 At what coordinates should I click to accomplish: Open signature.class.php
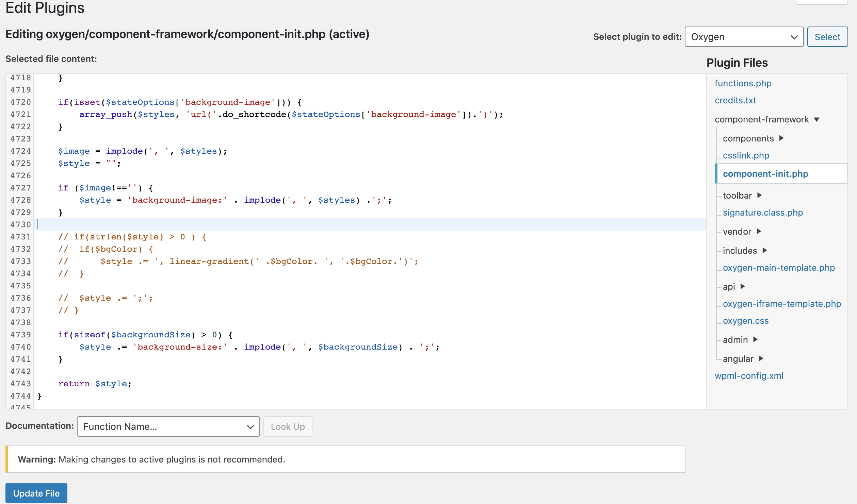(763, 213)
